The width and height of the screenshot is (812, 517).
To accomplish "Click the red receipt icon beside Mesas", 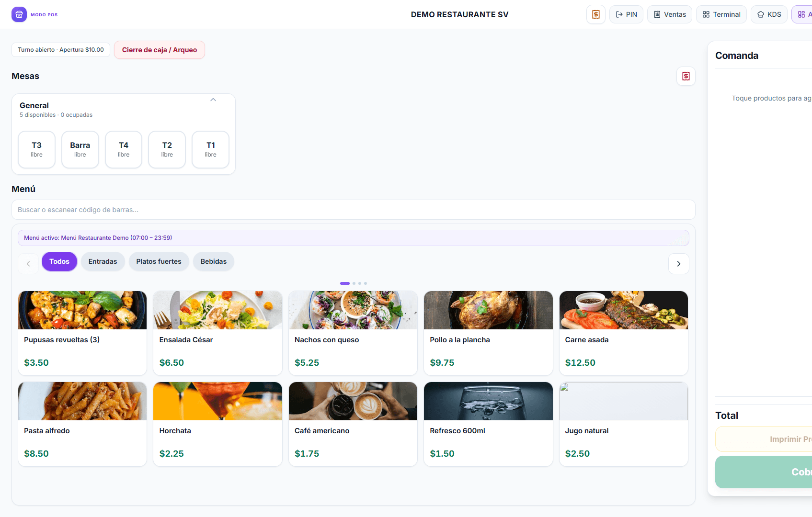I will click(686, 76).
